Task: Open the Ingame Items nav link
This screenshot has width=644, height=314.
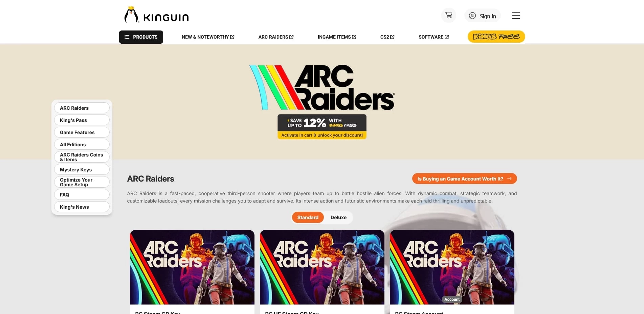Action: pos(337,37)
